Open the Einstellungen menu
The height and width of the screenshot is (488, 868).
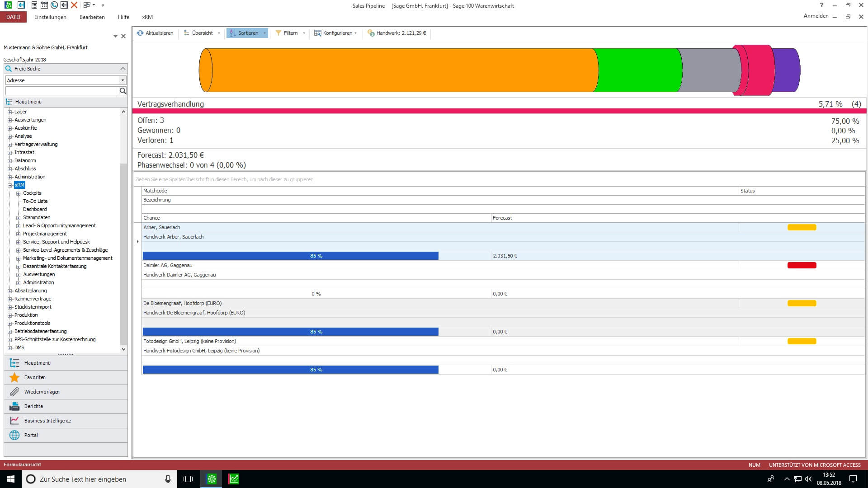pyautogui.click(x=50, y=17)
